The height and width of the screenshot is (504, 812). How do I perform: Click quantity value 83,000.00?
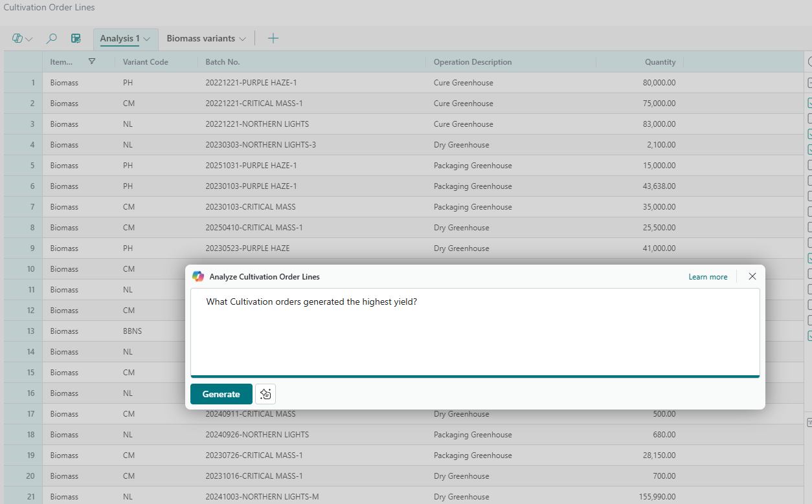click(659, 124)
